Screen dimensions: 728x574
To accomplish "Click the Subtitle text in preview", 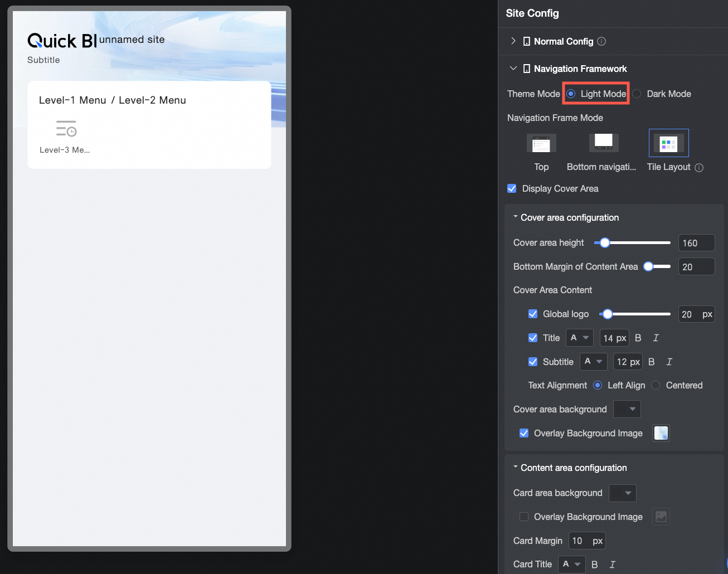I will click(x=43, y=60).
